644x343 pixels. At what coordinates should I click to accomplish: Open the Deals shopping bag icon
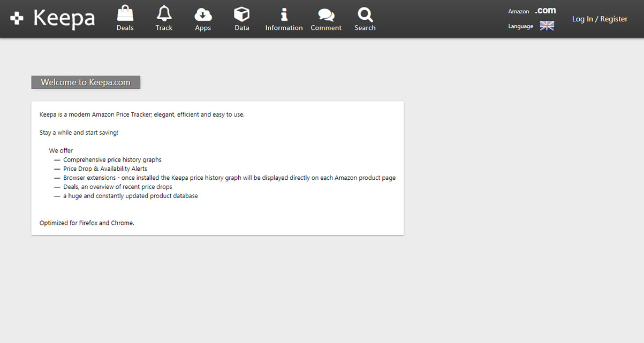(125, 13)
